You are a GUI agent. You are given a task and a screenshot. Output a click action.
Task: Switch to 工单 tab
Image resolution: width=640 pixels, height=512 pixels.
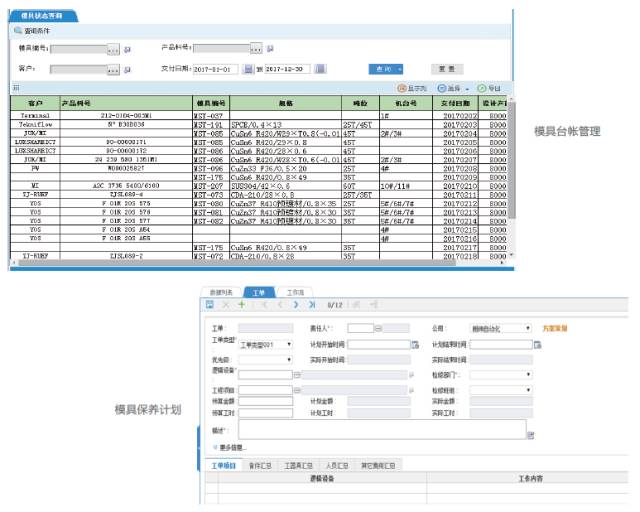[259, 292]
